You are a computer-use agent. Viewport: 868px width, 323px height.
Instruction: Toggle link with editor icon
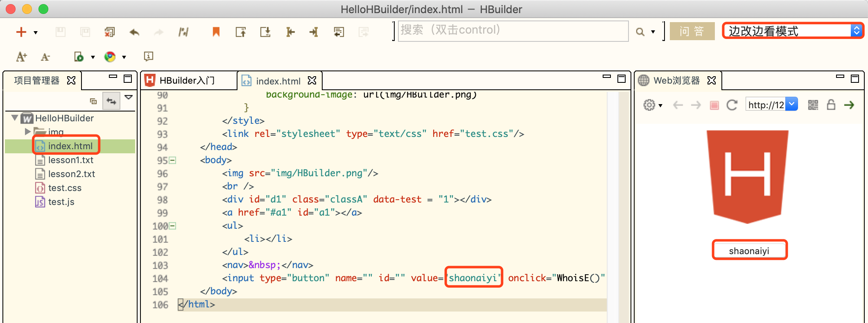(x=111, y=101)
